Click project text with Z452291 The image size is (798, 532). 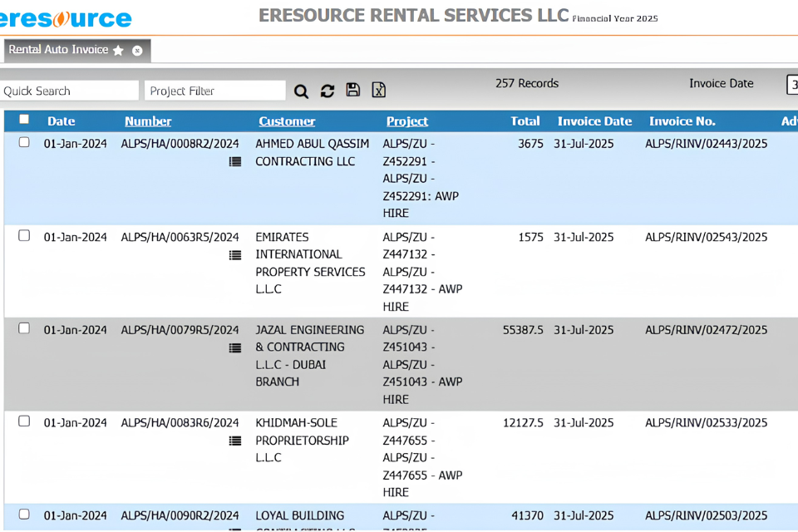click(x=421, y=179)
